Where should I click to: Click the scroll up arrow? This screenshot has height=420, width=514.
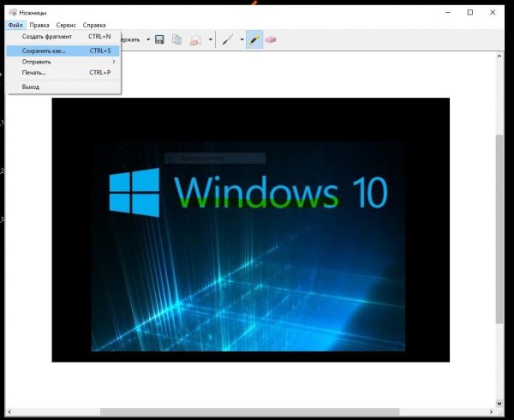click(x=499, y=57)
